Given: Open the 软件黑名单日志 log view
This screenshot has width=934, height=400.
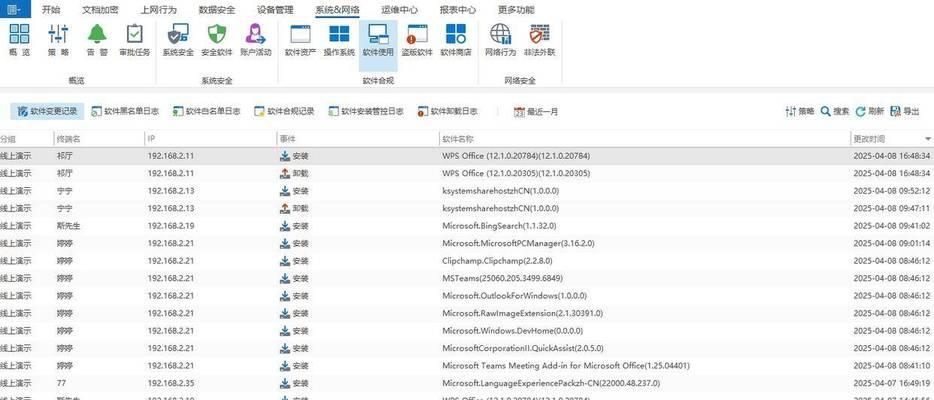Looking at the screenshot, I should pos(125,111).
